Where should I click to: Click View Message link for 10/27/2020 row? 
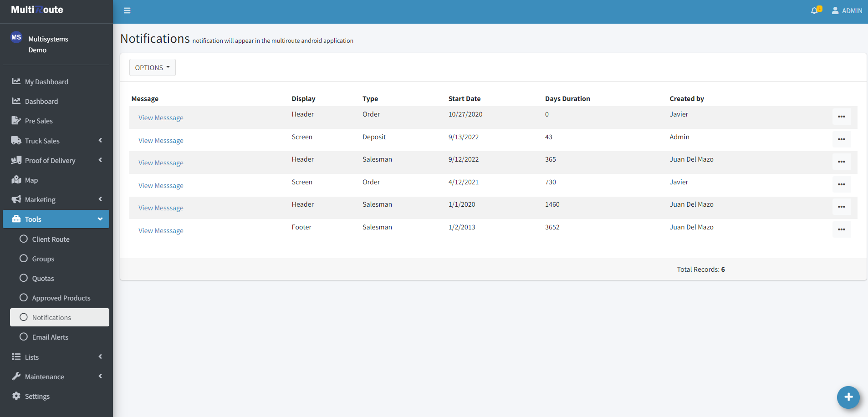pos(161,118)
